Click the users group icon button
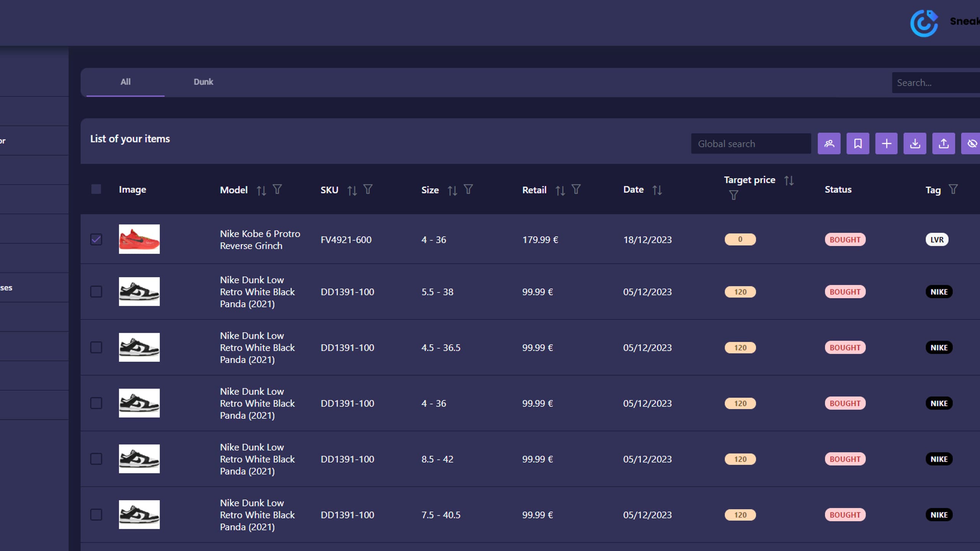The width and height of the screenshot is (980, 551). 829,143
